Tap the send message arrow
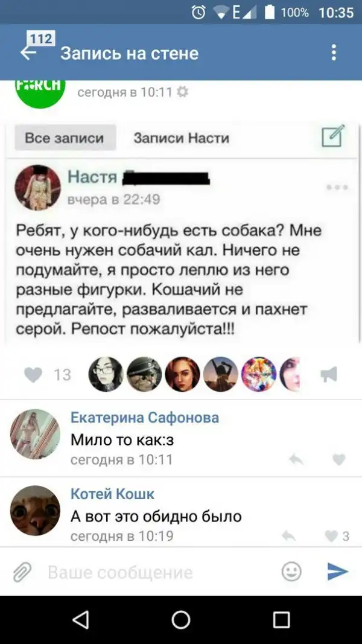Screen dimensions: 362x644 [x=338, y=572]
